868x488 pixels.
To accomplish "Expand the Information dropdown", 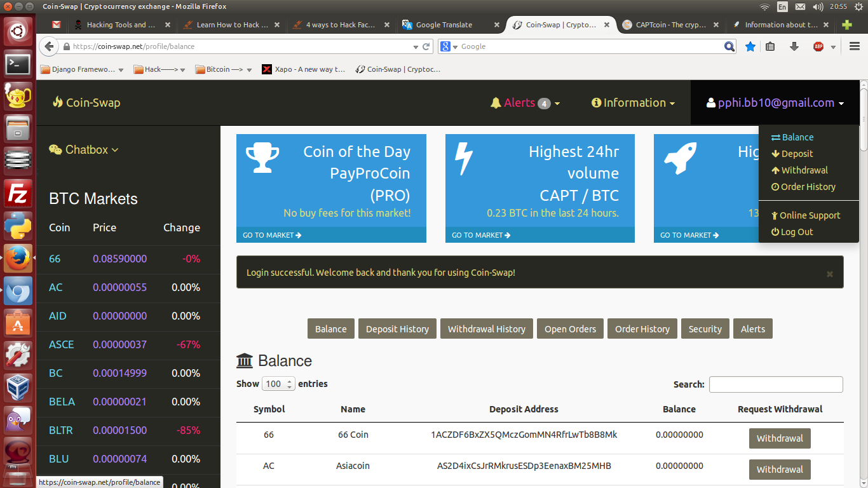I will 633,103.
